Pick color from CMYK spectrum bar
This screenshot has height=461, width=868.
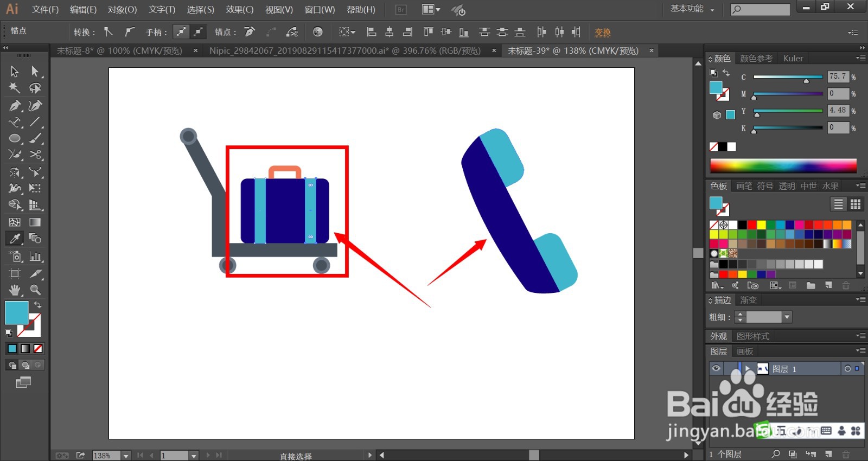point(783,165)
